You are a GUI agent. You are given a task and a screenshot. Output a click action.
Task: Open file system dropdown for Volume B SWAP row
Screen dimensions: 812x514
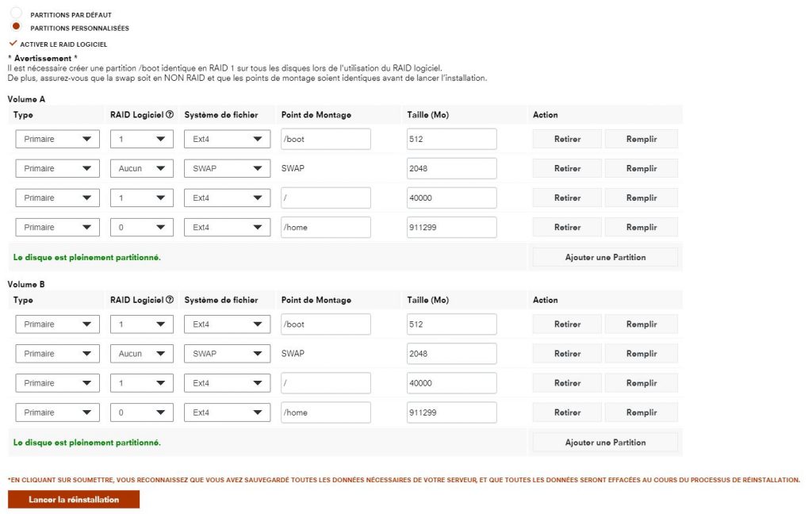[x=227, y=355]
